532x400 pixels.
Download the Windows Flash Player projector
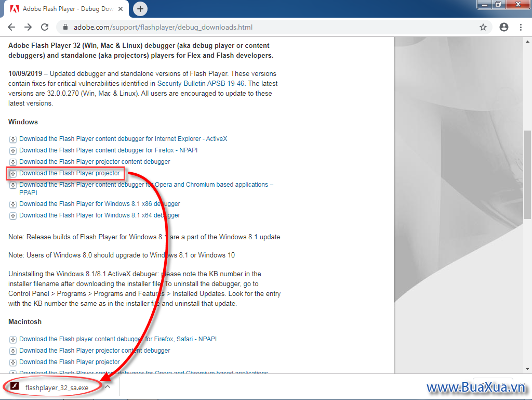point(70,173)
